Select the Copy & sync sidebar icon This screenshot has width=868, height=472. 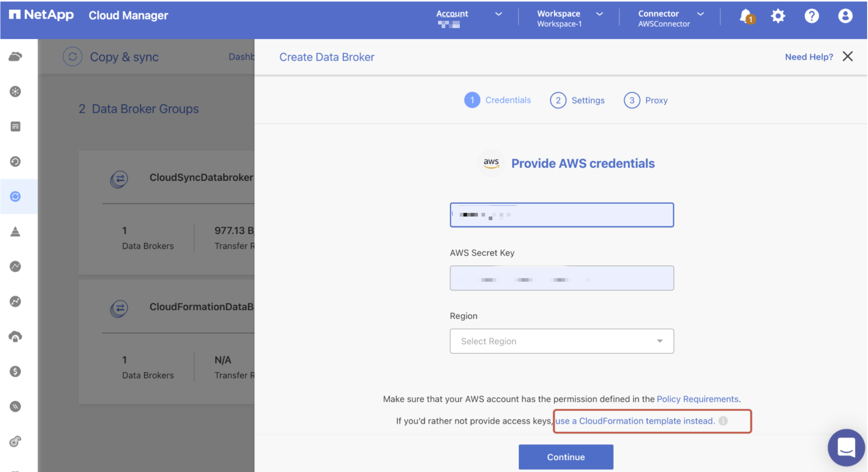15,196
